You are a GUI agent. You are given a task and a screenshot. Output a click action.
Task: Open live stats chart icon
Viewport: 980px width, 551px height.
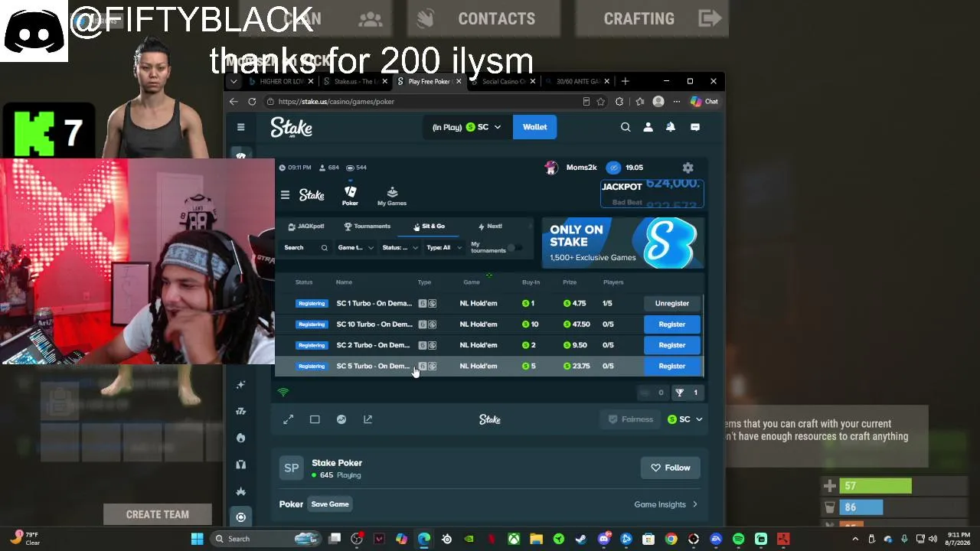(x=341, y=419)
